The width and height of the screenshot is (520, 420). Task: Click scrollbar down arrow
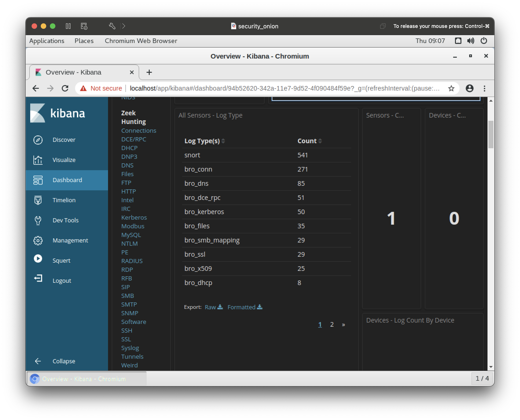click(x=491, y=367)
